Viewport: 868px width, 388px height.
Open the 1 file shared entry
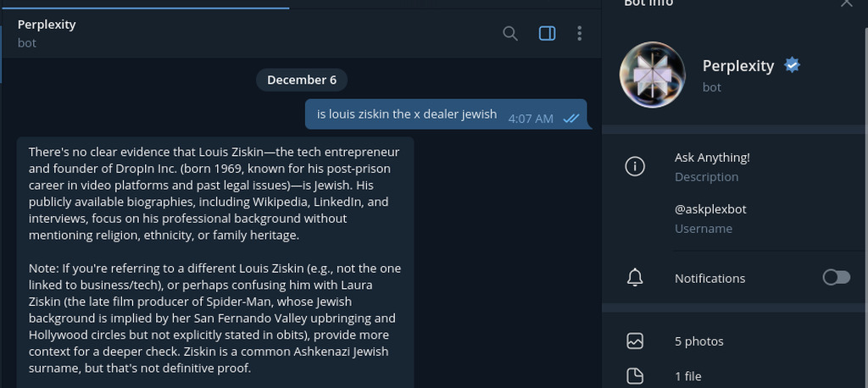tap(687, 376)
